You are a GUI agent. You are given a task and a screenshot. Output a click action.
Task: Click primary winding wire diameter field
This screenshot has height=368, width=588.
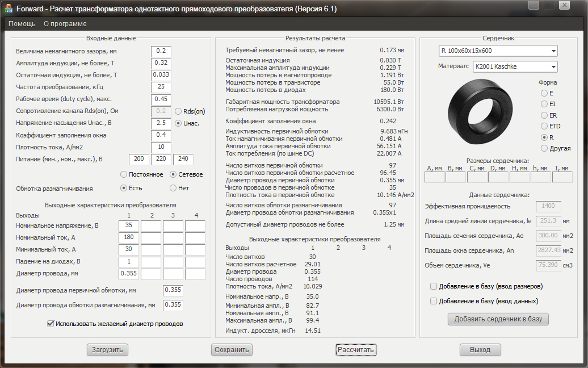click(x=173, y=290)
